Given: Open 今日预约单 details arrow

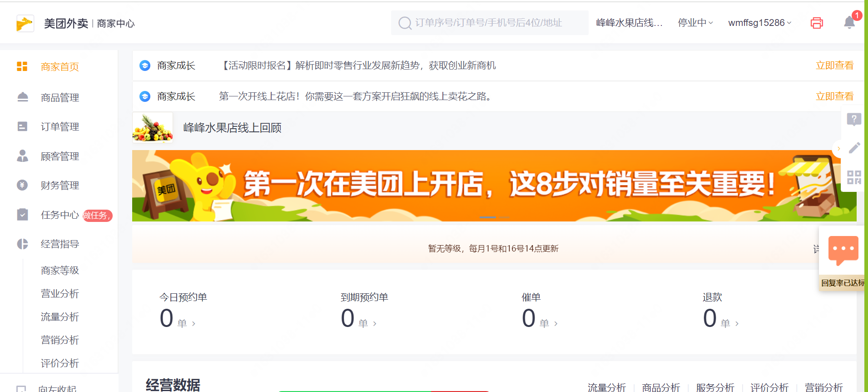Looking at the screenshot, I should click(x=194, y=324).
